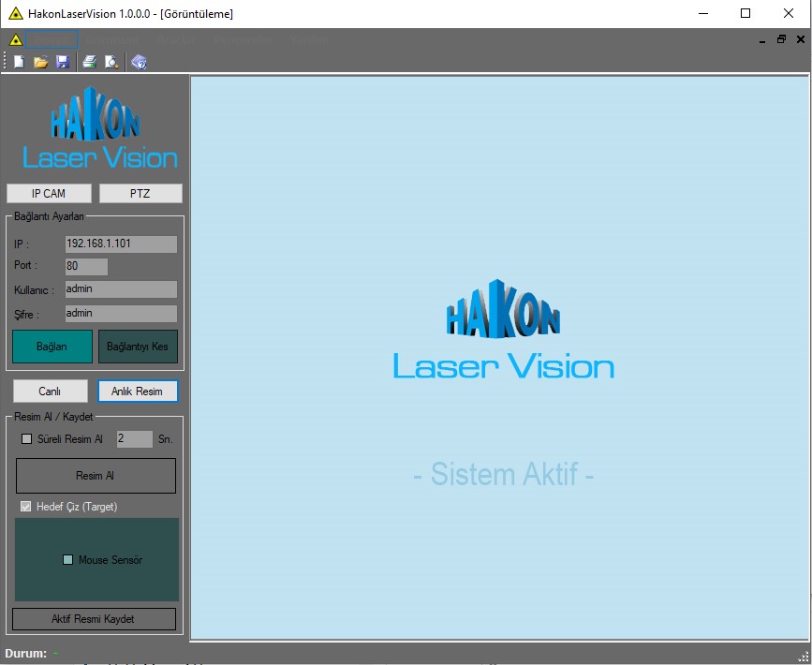Click the IP address input field
This screenshot has height=665, width=812.
click(x=120, y=244)
